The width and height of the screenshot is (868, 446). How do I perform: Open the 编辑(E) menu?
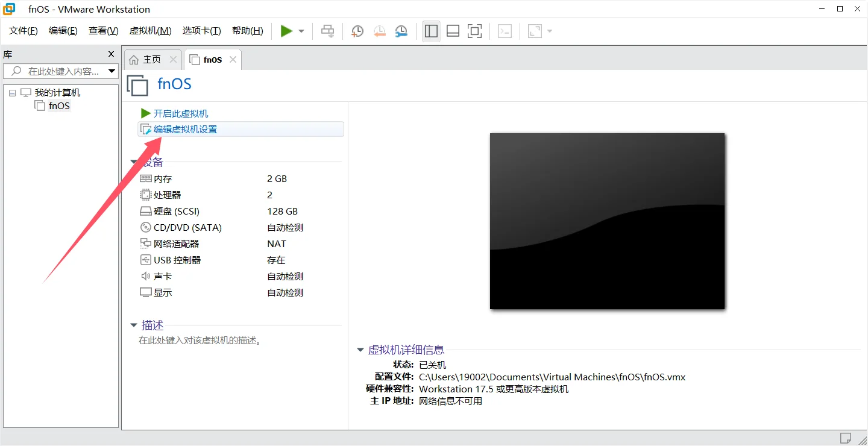pyautogui.click(x=63, y=31)
